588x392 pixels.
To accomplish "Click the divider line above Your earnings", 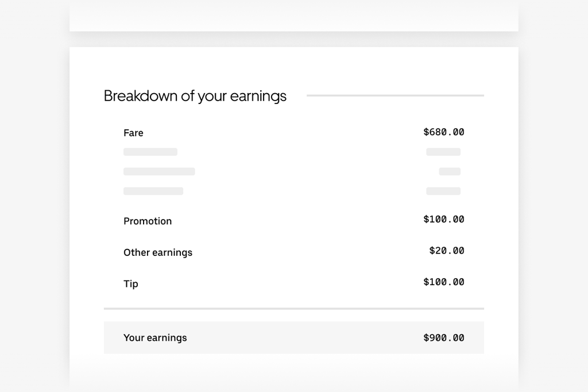I will coord(294,309).
